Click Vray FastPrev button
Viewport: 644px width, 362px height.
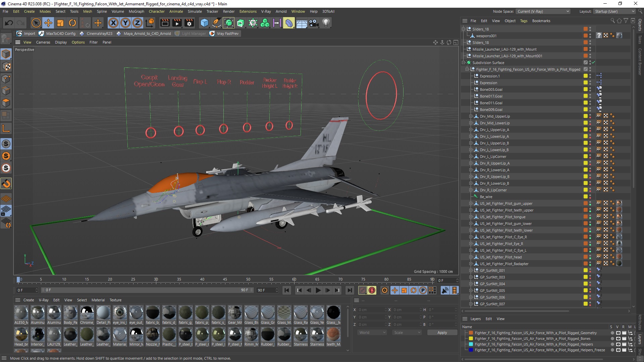tap(224, 34)
